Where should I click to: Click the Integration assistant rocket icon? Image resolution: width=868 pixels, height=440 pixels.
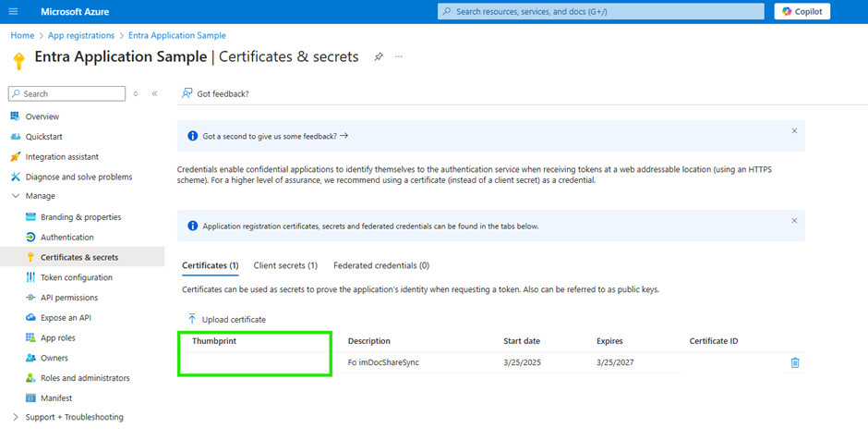(16, 157)
